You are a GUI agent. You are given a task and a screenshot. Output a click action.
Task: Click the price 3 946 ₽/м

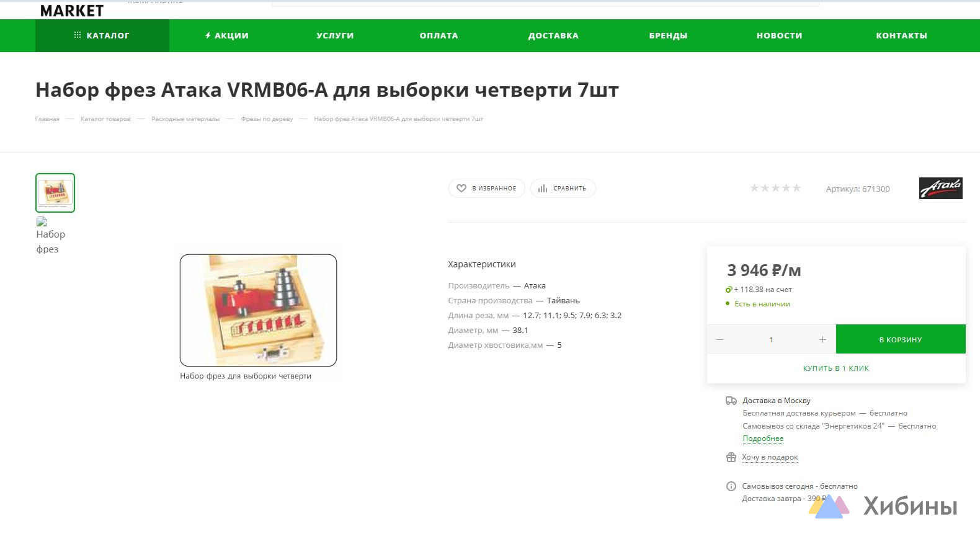click(764, 270)
